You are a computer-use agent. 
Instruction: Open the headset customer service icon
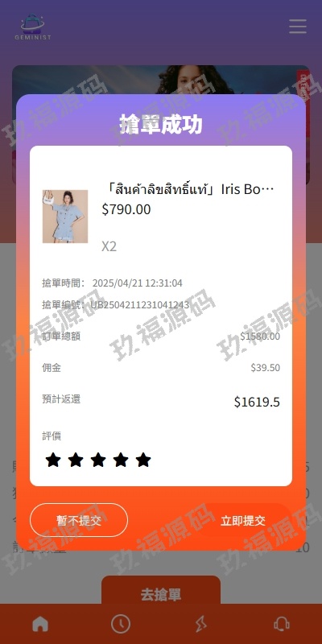coord(282,625)
